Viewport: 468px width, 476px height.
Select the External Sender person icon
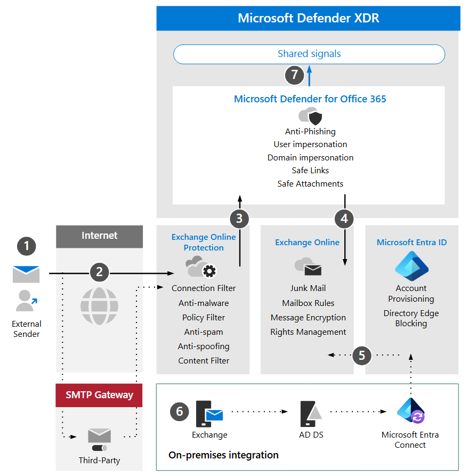pyautogui.click(x=26, y=301)
